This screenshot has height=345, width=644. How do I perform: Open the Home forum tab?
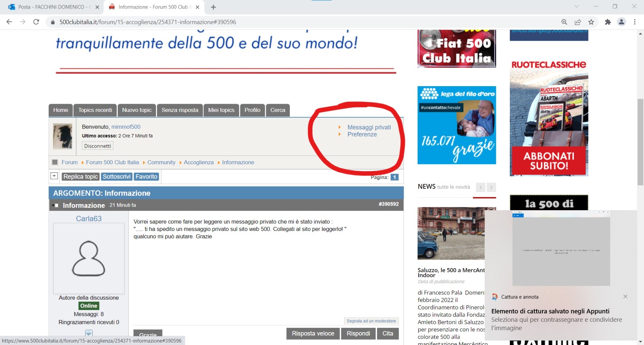pyautogui.click(x=61, y=110)
